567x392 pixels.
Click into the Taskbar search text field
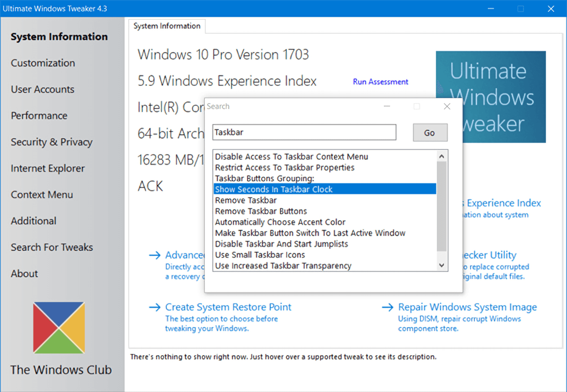[304, 132]
